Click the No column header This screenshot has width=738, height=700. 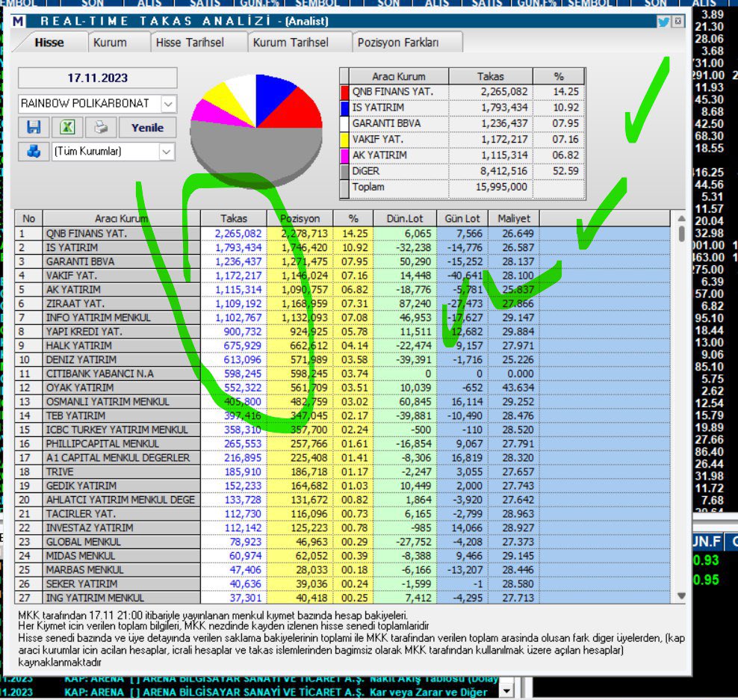[x=28, y=218]
